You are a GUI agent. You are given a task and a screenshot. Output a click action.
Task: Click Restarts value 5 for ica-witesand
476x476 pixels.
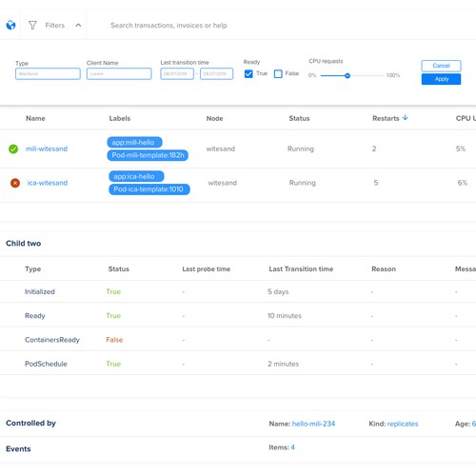tap(376, 183)
